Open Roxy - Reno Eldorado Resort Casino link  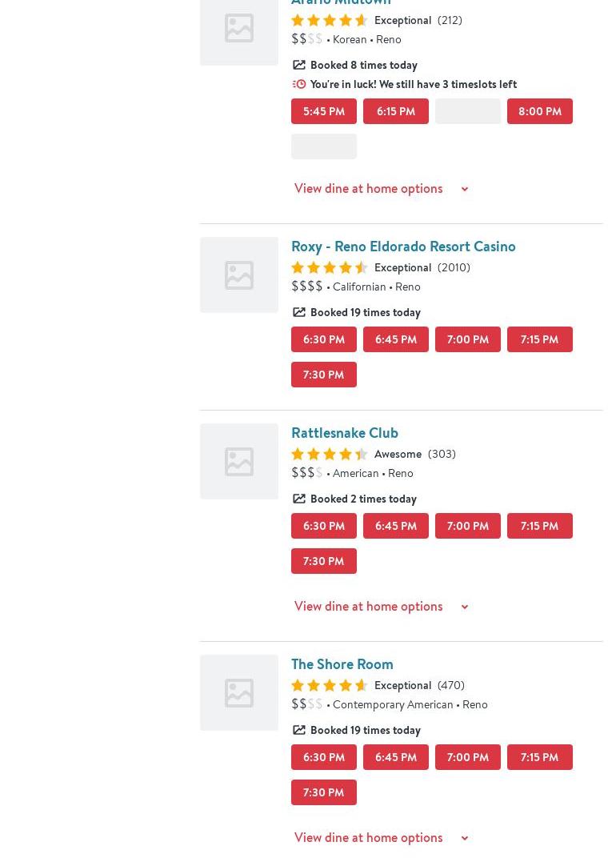(403, 246)
